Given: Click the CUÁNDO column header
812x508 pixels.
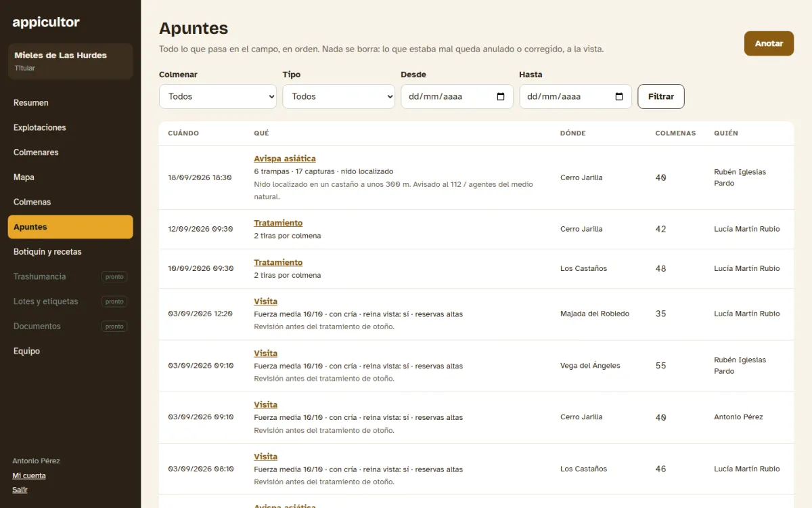Looking at the screenshot, I should tap(183, 133).
